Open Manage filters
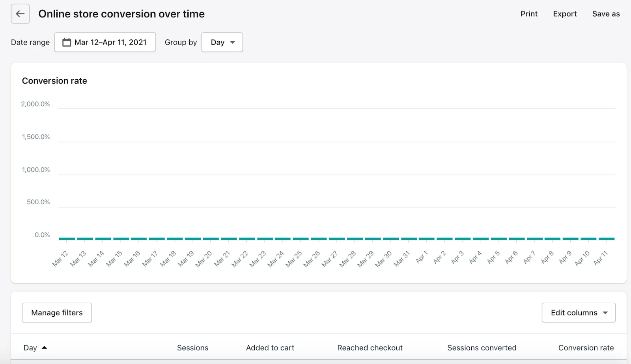This screenshot has width=631, height=364. pyautogui.click(x=57, y=313)
